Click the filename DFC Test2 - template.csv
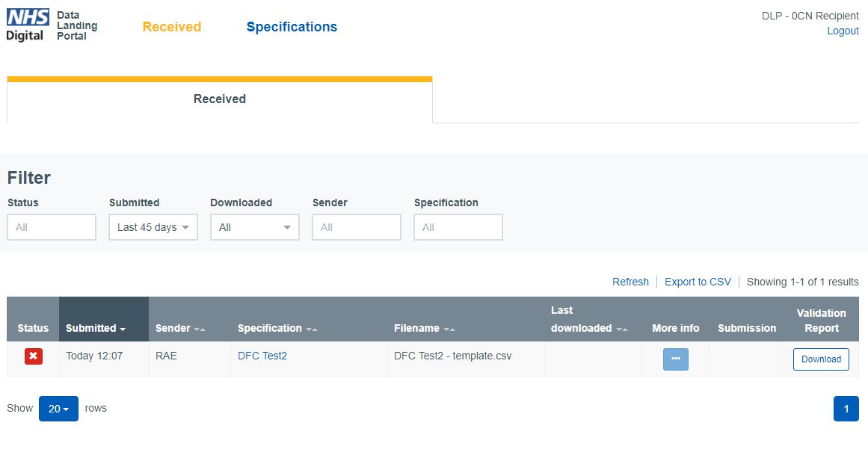Screen dimensions: 868x461 click(x=453, y=356)
